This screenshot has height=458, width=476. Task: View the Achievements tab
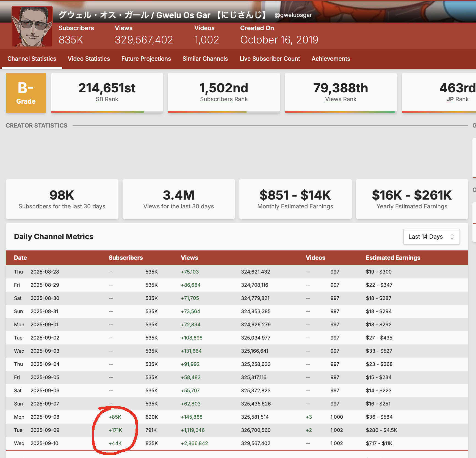(x=331, y=59)
